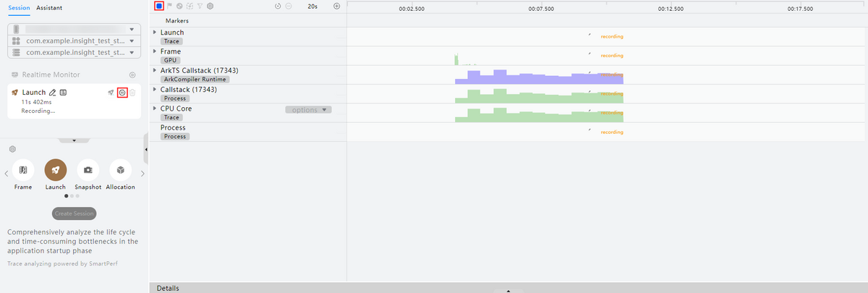This screenshot has width=868, height=293.
Task: Stop recording with the blue square button
Action: point(159,6)
